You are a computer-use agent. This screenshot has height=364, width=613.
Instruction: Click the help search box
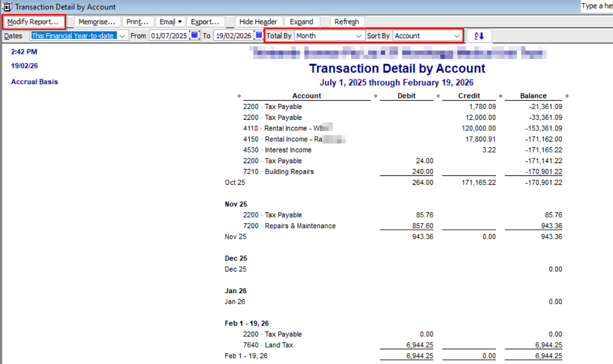(x=597, y=6)
